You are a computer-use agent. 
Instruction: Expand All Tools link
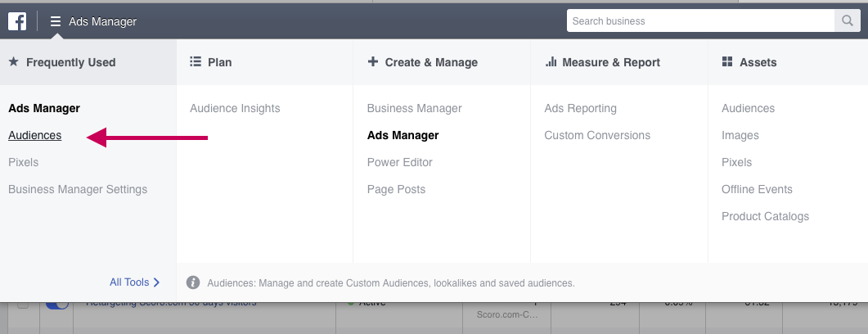pos(134,282)
